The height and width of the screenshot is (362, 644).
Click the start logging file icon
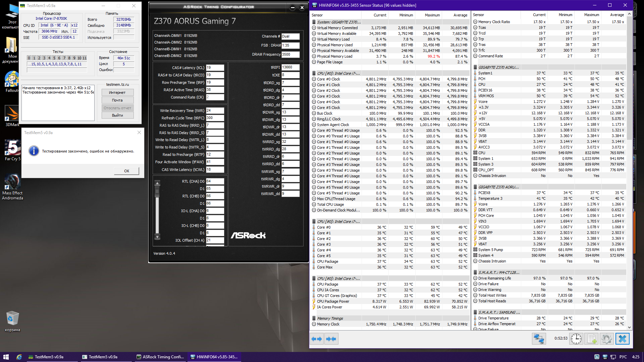coord(592,339)
